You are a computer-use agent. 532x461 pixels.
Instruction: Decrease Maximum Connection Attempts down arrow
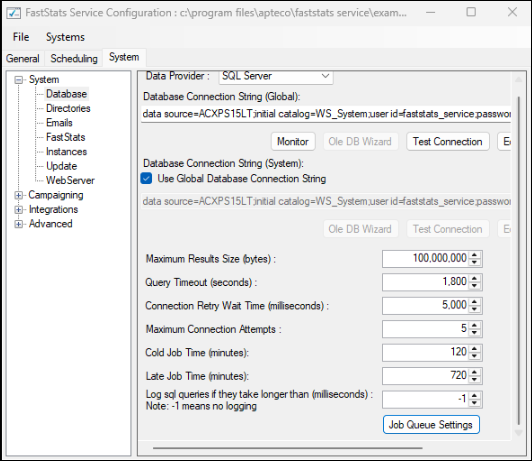point(475,332)
